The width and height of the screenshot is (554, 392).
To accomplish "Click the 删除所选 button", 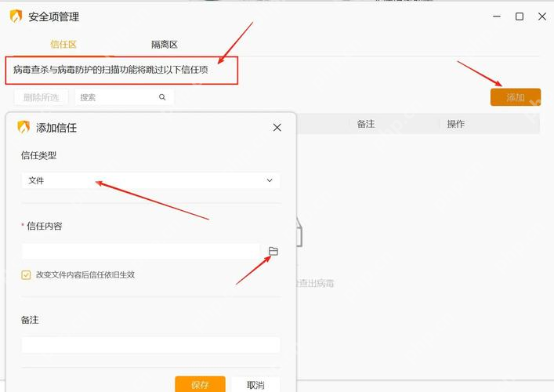I will coord(41,97).
